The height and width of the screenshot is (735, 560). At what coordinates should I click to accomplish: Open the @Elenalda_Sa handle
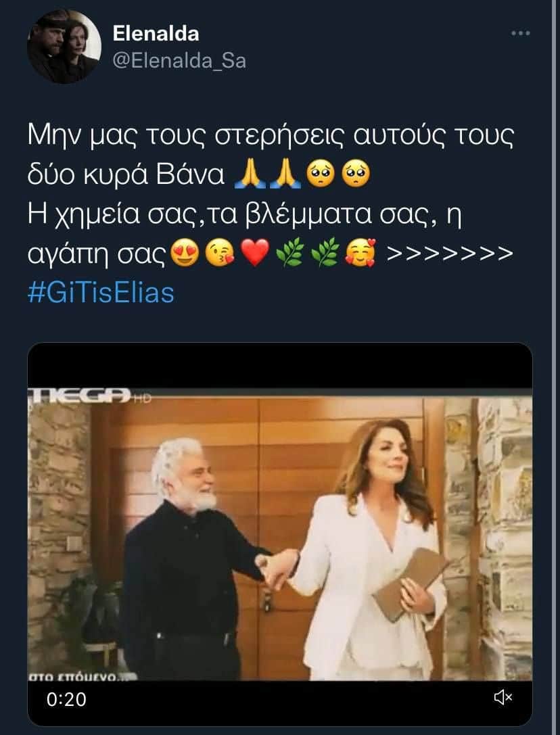click(x=179, y=61)
